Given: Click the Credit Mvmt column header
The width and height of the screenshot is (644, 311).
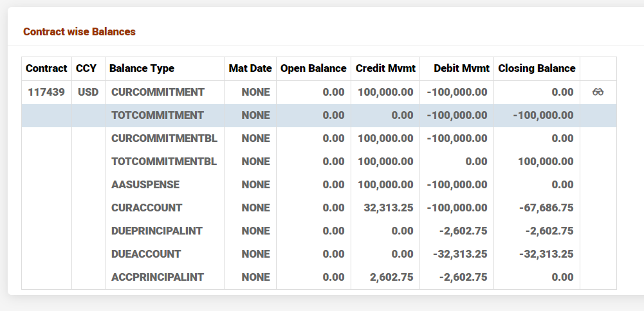Looking at the screenshot, I should click(x=385, y=68).
